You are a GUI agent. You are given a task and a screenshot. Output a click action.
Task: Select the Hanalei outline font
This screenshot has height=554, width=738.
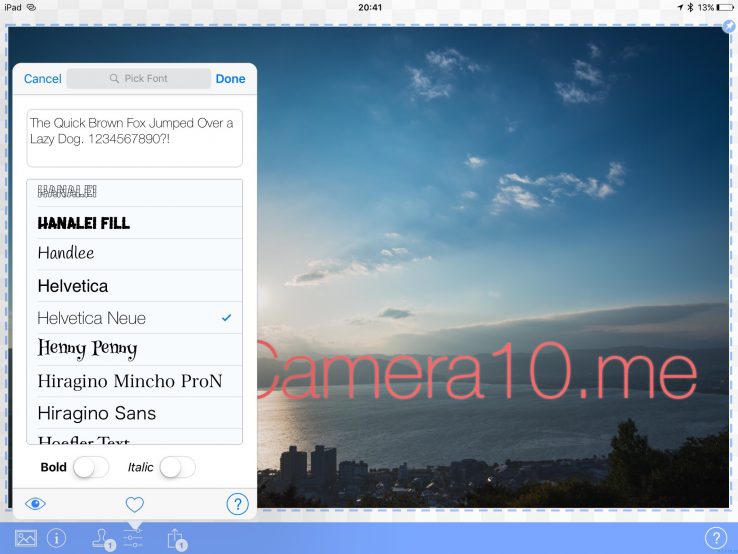135,192
